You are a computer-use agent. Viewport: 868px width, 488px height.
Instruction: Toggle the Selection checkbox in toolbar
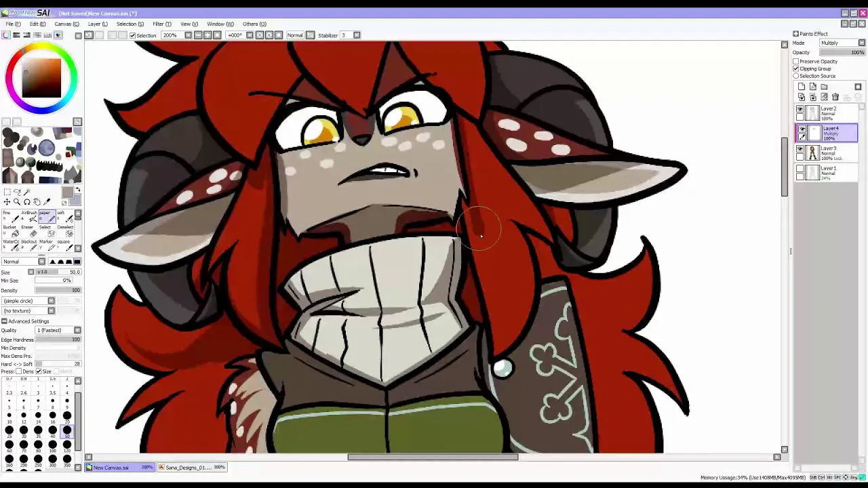133,35
